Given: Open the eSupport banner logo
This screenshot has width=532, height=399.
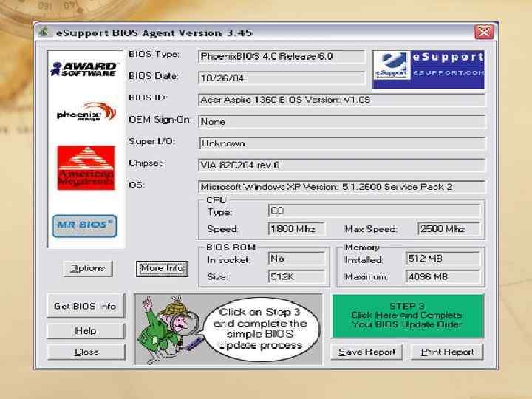Looking at the screenshot, I should (x=428, y=69).
